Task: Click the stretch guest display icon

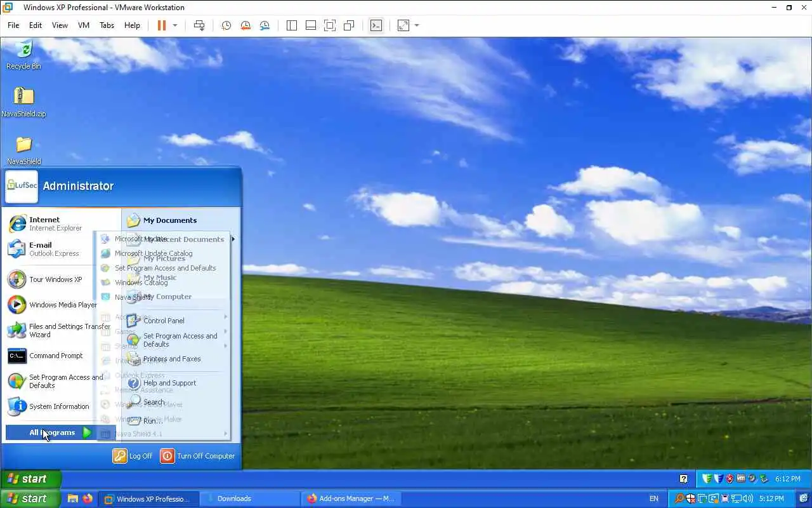Action: (x=403, y=25)
